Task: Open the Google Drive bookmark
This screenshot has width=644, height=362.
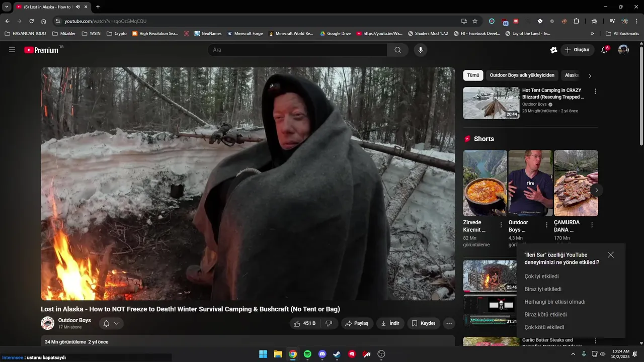Action: tap(335, 34)
